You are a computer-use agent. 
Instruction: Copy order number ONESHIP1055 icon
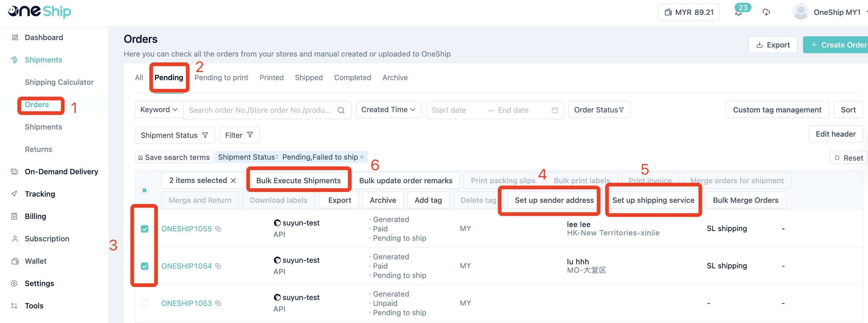[218, 229]
